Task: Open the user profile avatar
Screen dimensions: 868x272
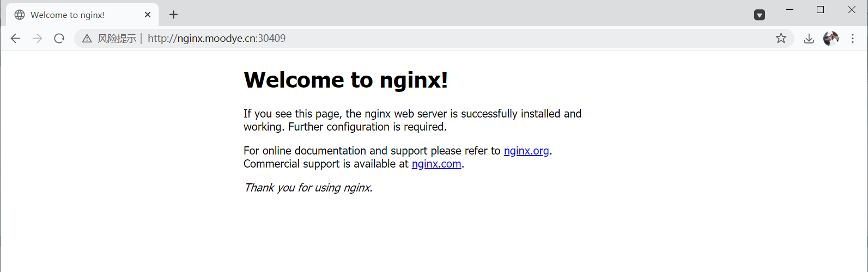Action: click(x=831, y=38)
